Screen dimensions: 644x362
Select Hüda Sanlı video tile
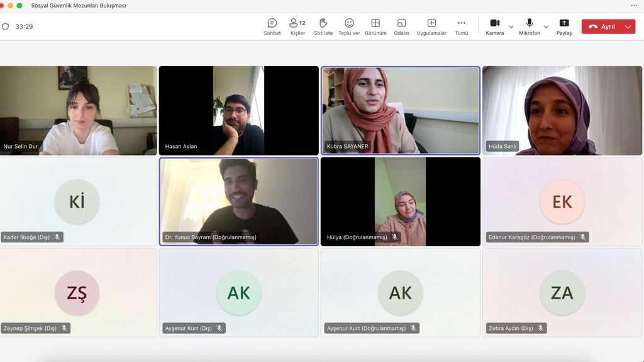(562, 111)
